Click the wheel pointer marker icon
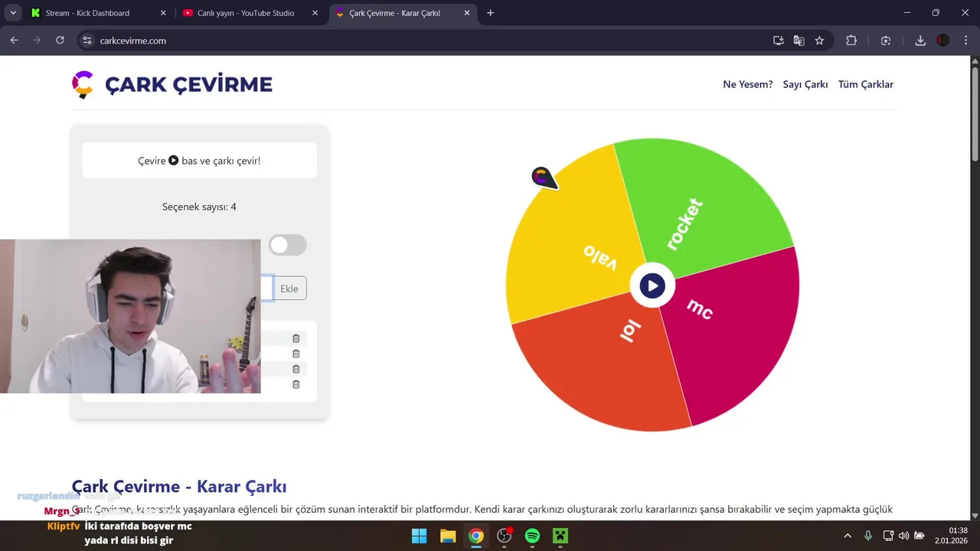Screen dimensions: 980x551 544,178
